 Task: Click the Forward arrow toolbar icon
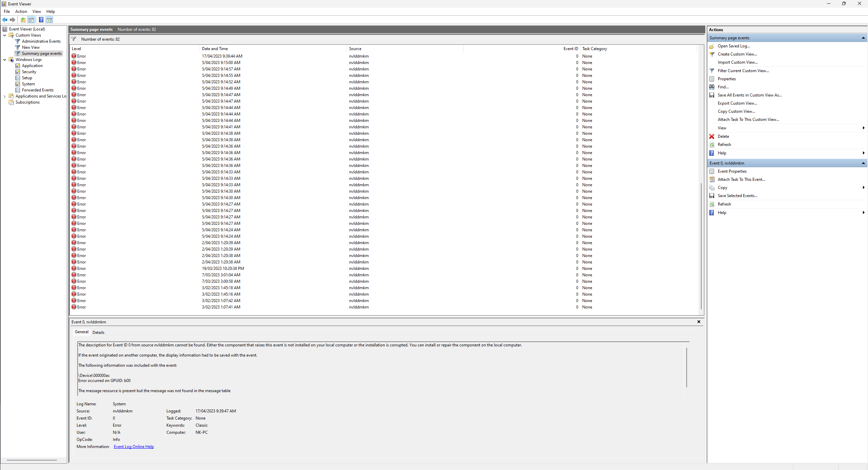click(x=13, y=20)
